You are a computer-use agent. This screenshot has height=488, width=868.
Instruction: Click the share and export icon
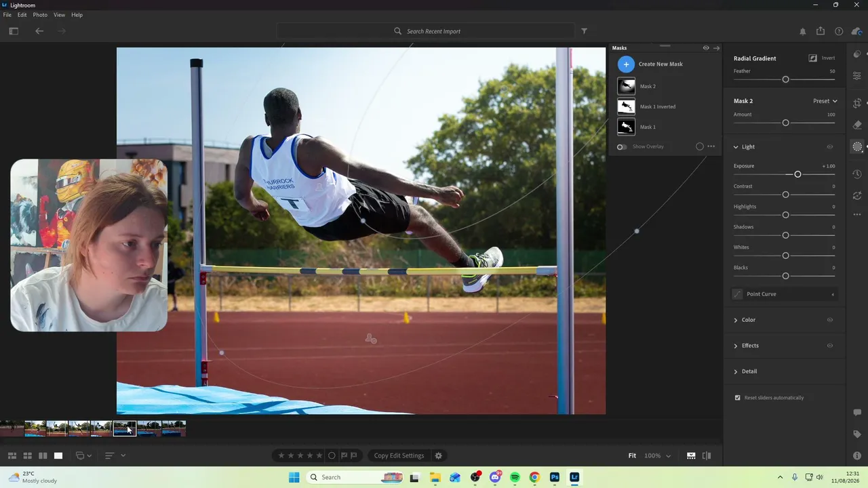(x=821, y=31)
